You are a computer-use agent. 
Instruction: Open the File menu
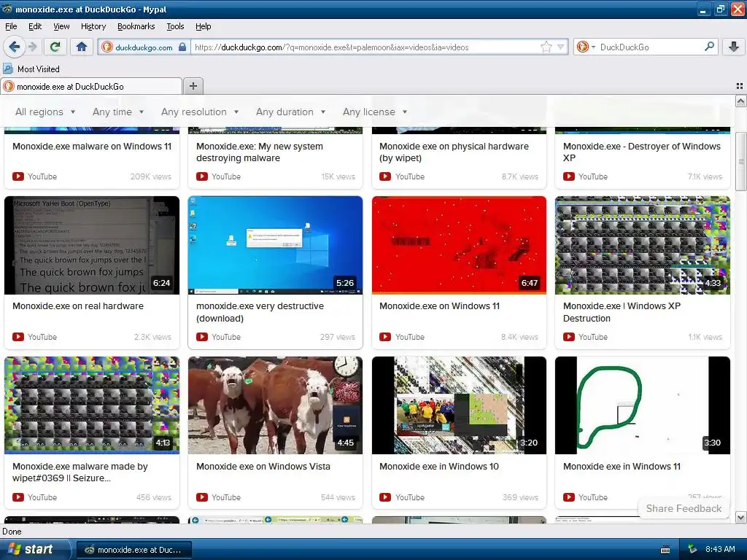pos(11,27)
